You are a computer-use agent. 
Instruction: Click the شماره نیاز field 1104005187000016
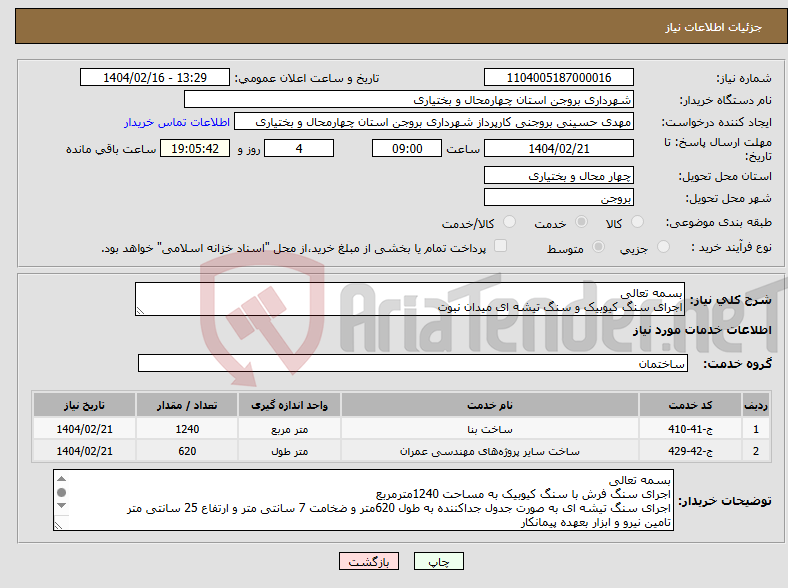[x=558, y=77]
